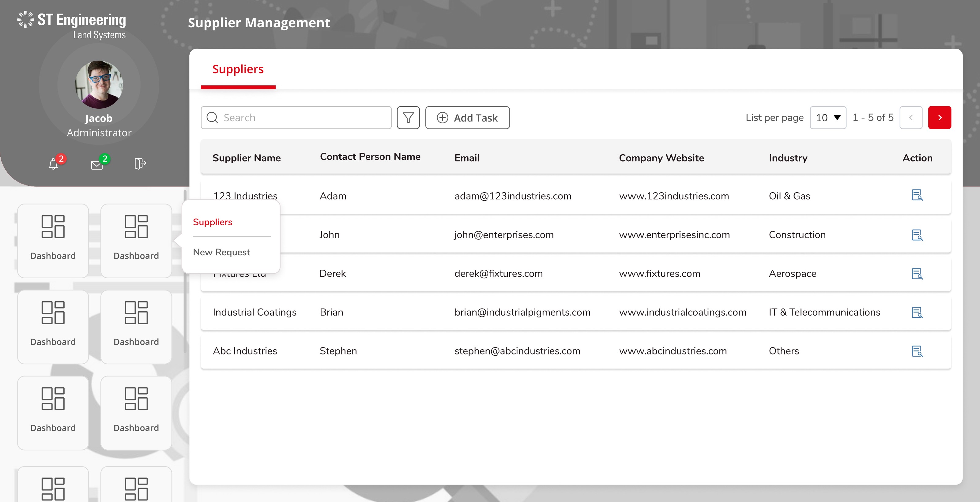The image size is (980, 502).
Task: Click the ST Engineering logo
Action: [x=72, y=25]
